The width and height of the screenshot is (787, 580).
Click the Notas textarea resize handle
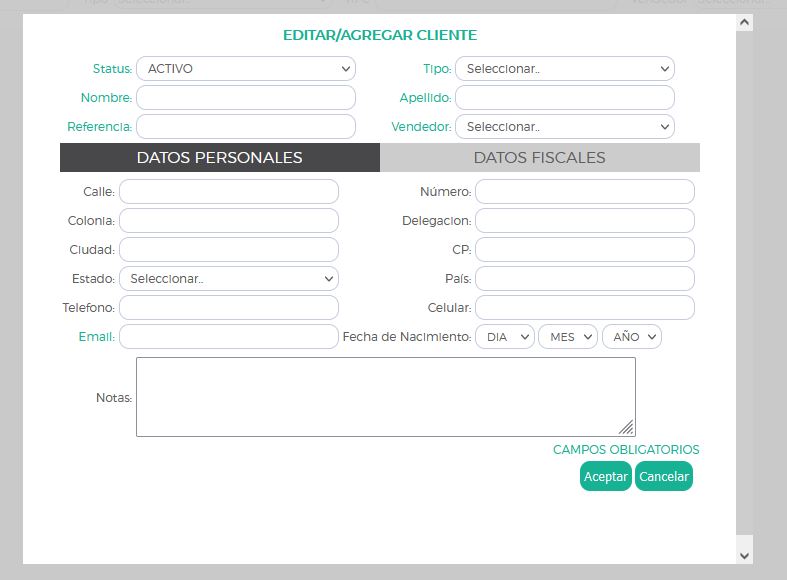pyautogui.click(x=626, y=427)
